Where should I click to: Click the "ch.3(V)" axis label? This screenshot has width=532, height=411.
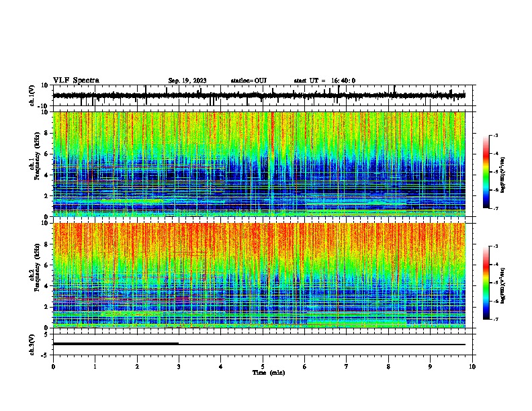(32, 345)
